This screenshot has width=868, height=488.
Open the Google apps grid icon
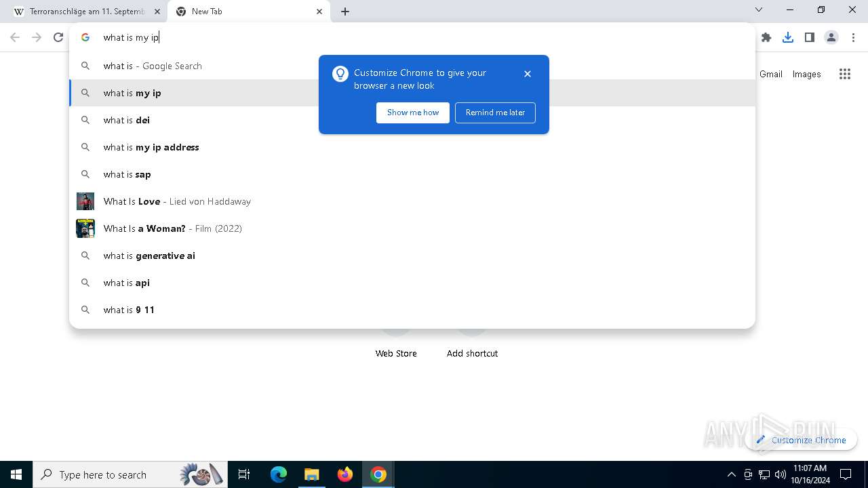pos(845,75)
